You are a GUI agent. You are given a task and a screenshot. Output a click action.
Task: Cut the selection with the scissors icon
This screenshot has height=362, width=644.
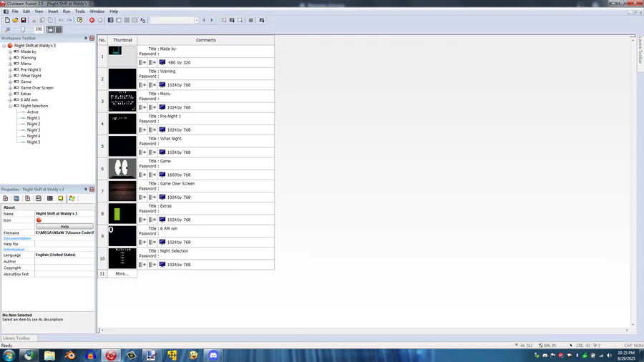(x=34, y=20)
